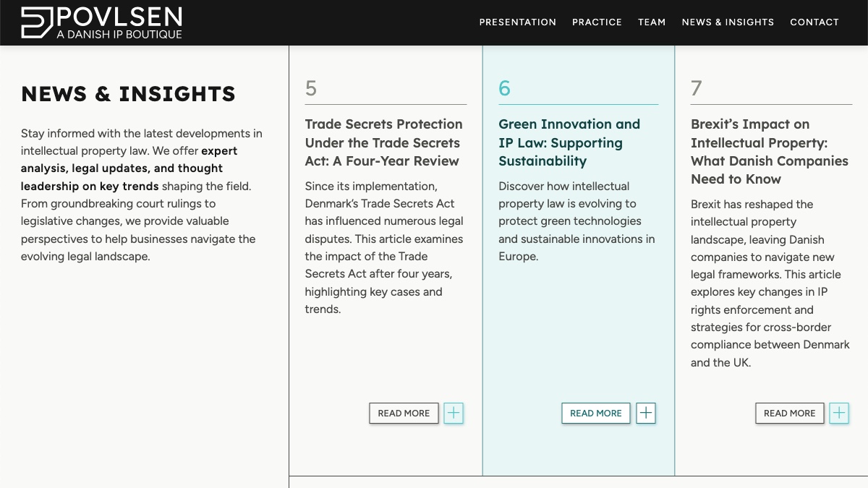The image size is (868, 488).
Task: Select News & Insights in navigation
Action: [728, 22]
